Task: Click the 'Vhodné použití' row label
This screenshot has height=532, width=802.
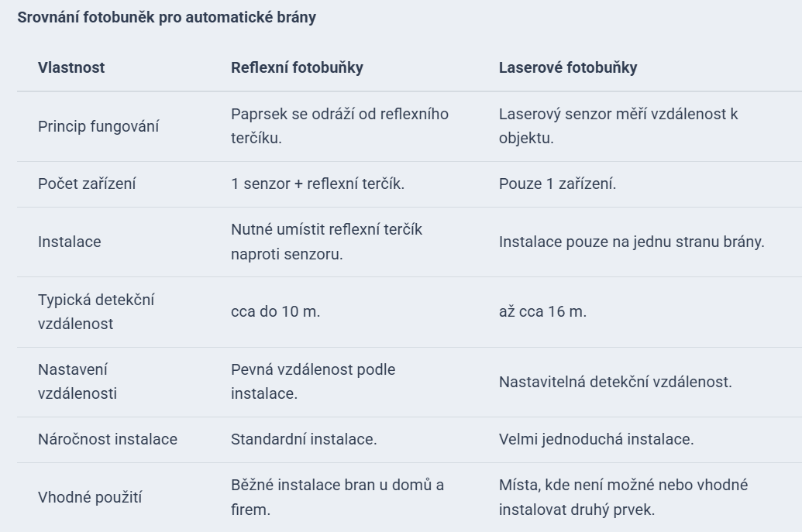Action: tap(90, 497)
